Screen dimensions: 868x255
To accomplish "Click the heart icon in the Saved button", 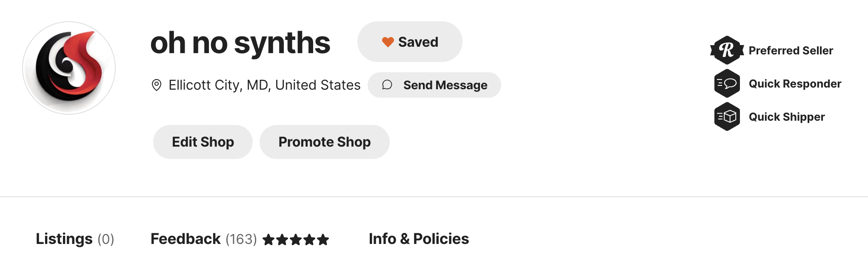I will click(x=388, y=42).
